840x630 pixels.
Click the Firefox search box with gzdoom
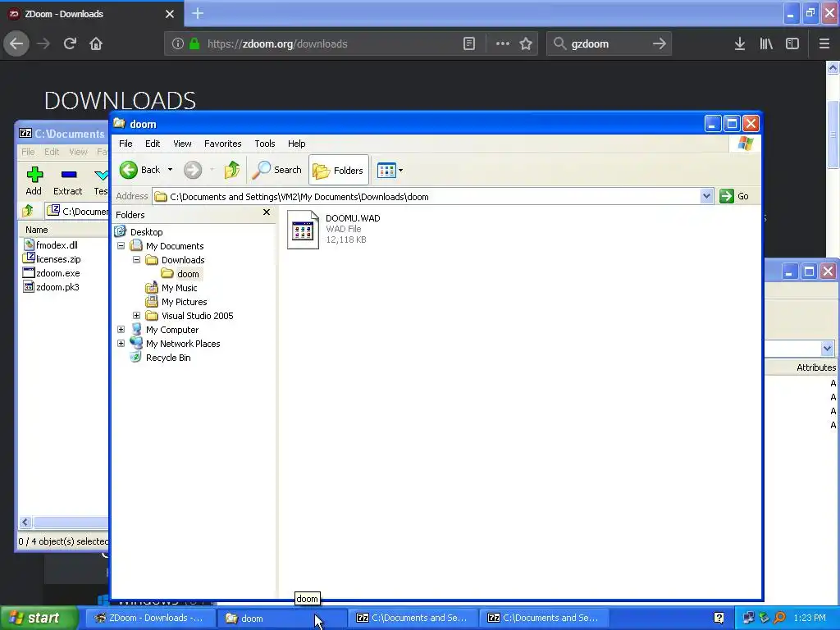tap(608, 44)
